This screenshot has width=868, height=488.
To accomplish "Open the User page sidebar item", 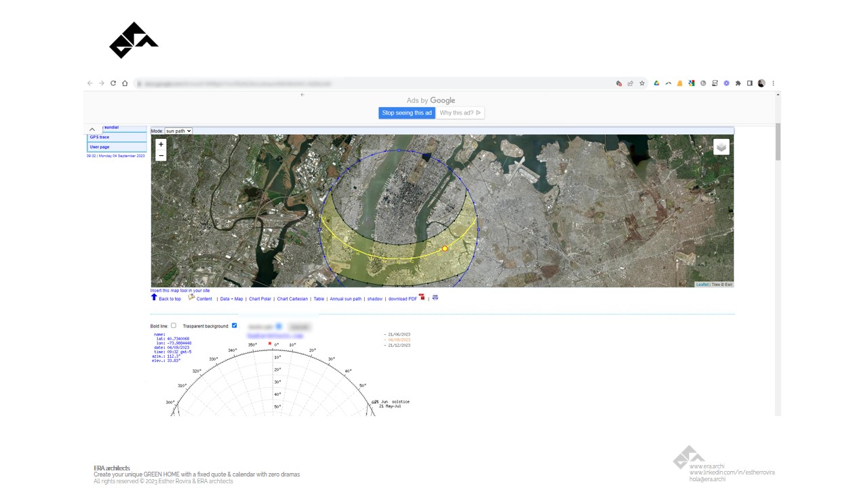I will click(117, 146).
